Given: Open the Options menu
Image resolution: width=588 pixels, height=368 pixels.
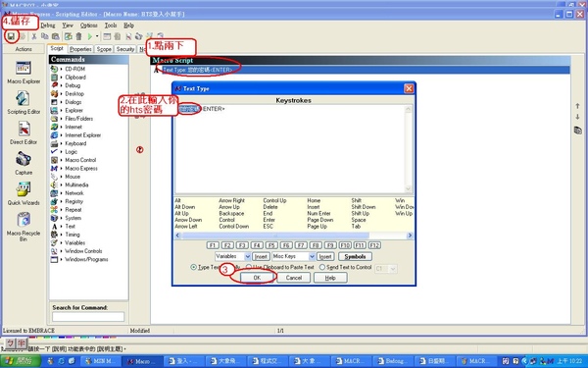Looking at the screenshot, I should (89, 26).
